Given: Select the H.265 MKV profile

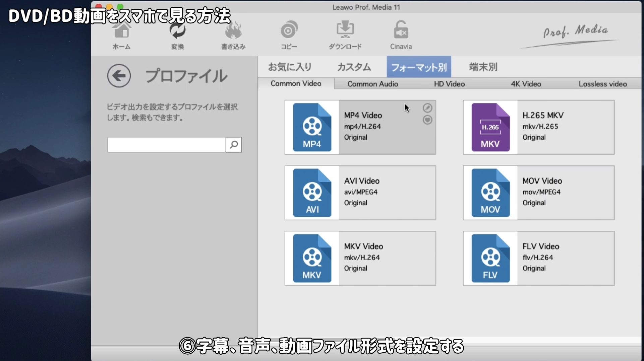Looking at the screenshot, I should pos(538,127).
